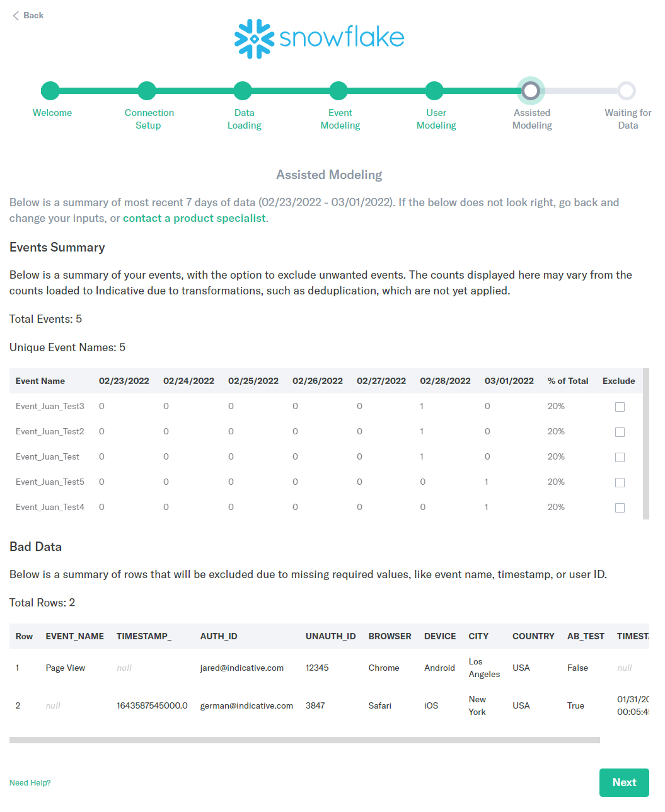
Task: Check the Exclude box for Event_Juan_Test3
Action: 620,407
